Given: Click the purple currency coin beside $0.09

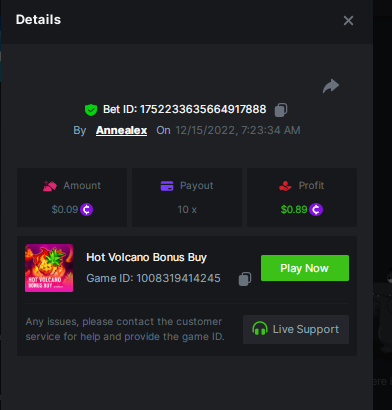Looking at the screenshot, I should click(86, 210).
